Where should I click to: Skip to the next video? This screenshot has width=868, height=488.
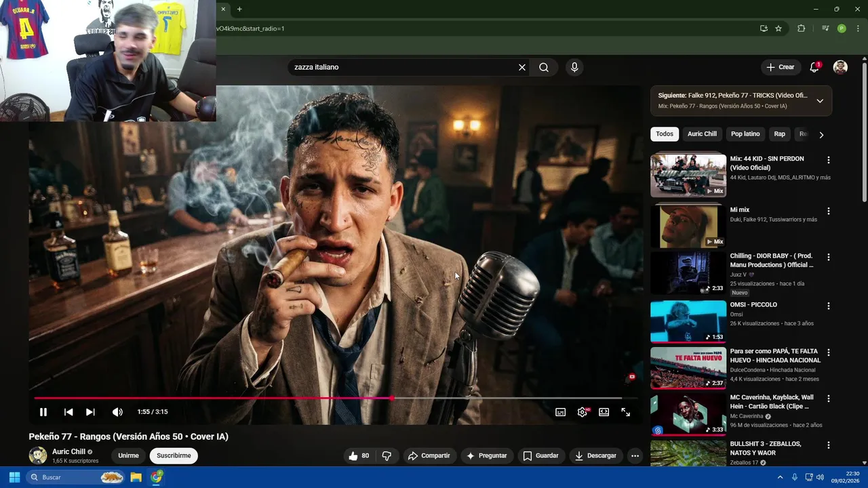tap(90, 412)
